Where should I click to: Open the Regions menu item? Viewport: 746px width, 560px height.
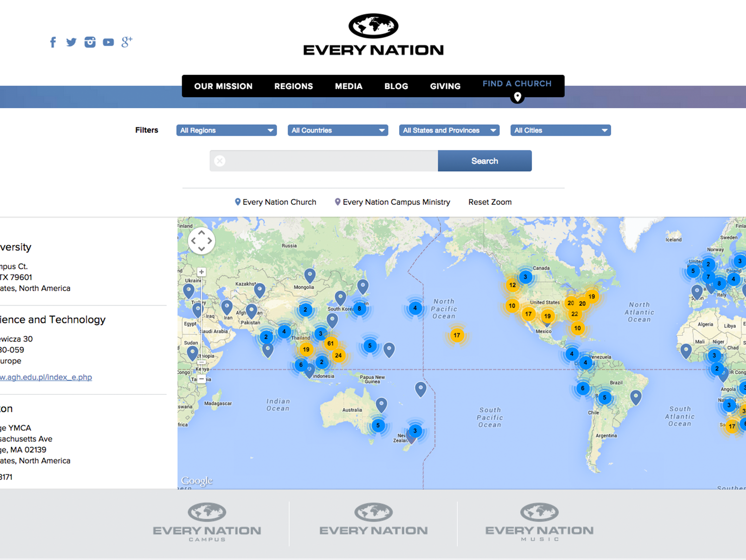[x=293, y=87]
